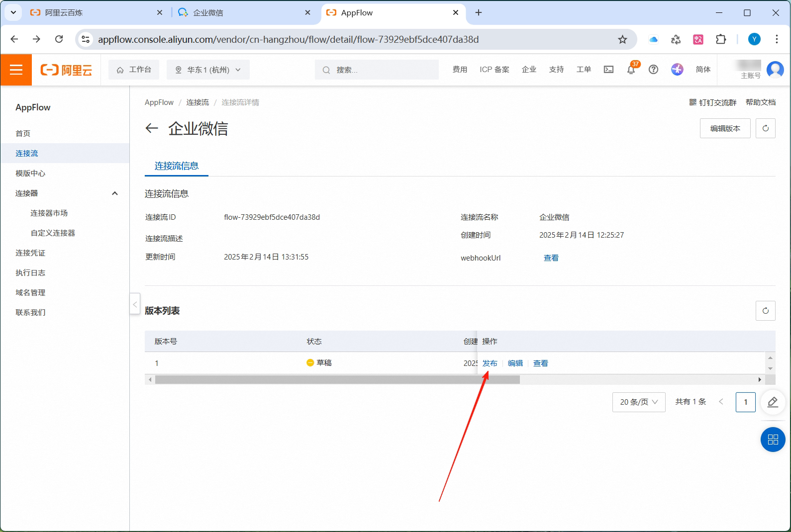791x532 pixels.
Task: Open the help question mark icon
Action: tap(653, 70)
